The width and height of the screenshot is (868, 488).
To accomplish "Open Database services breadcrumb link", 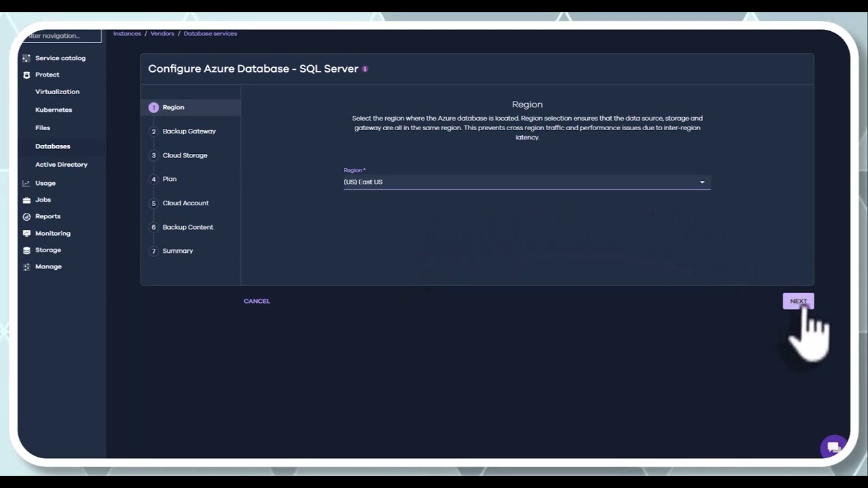I will click(x=210, y=33).
